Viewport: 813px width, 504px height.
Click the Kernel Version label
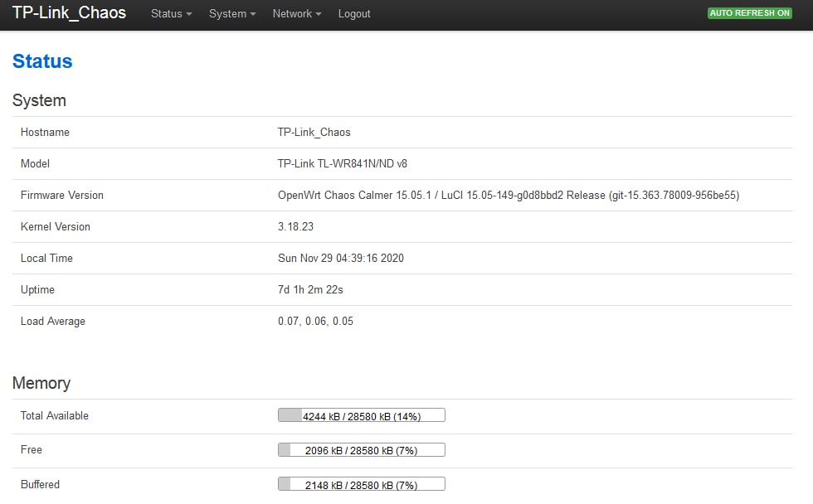tap(56, 226)
